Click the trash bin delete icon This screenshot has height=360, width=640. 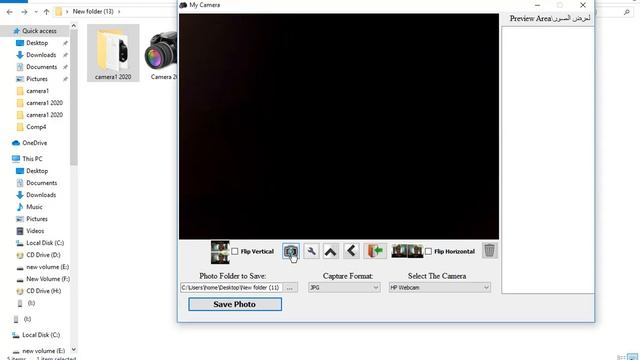coord(489,251)
